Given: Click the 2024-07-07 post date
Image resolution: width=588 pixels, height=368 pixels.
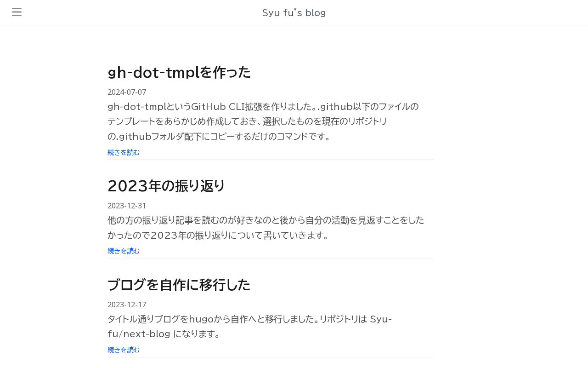Looking at the screenshot, I should (x=127, y=92).
